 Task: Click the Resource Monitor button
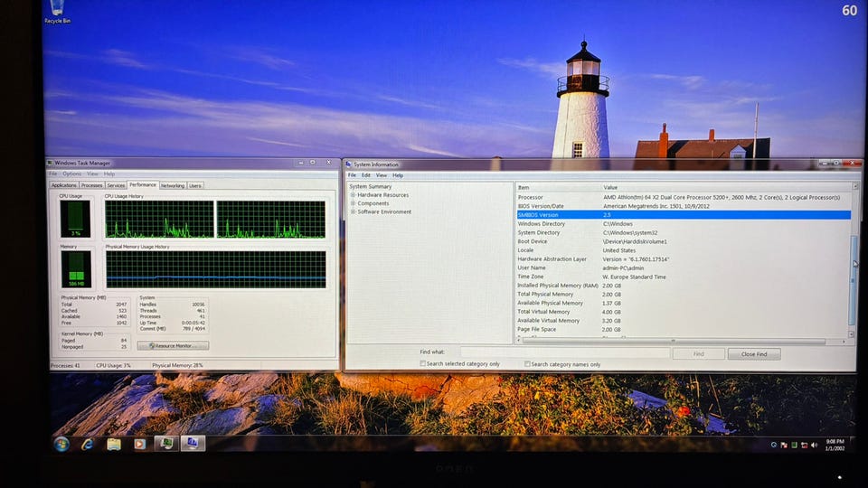click(173, 345)
